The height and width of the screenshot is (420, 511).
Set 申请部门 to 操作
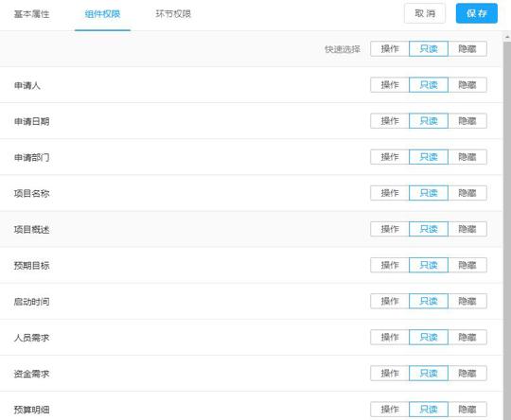390,157
